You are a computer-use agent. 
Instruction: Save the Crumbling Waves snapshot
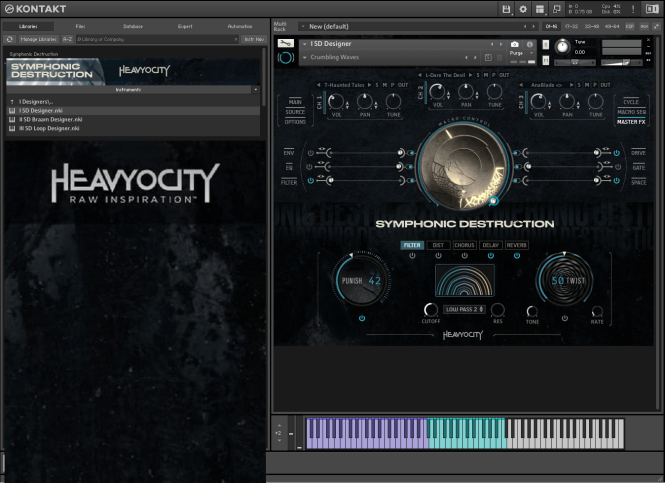coord(488,57)
